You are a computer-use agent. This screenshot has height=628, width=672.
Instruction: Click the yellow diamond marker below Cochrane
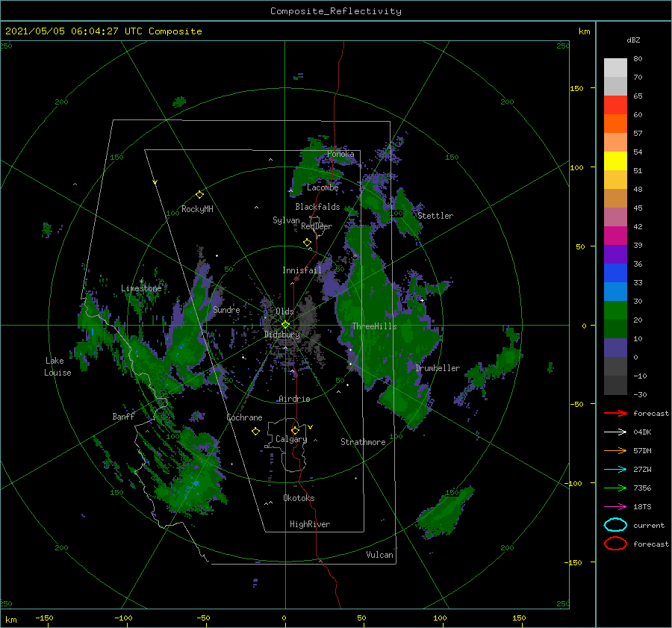pyautogui.click(x=255, y=432)
